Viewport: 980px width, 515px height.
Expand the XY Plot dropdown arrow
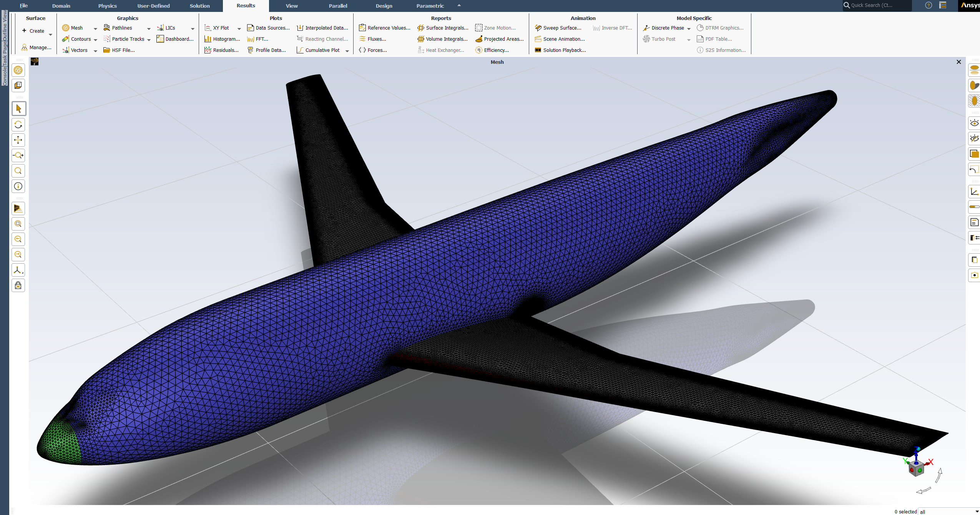(x=239, y=28)
